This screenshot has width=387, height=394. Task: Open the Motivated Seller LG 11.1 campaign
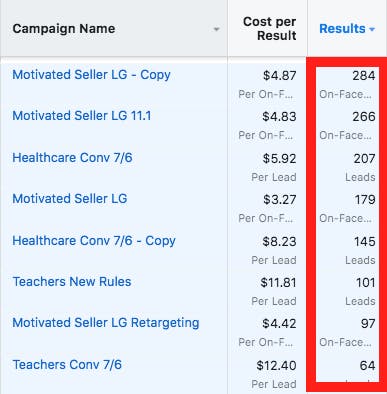pyautogui.click(x=82, y=116)
